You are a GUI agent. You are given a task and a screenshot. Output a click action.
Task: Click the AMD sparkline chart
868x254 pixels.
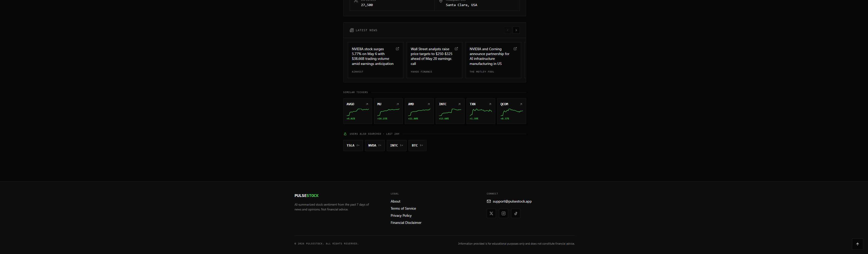point(419,112)
